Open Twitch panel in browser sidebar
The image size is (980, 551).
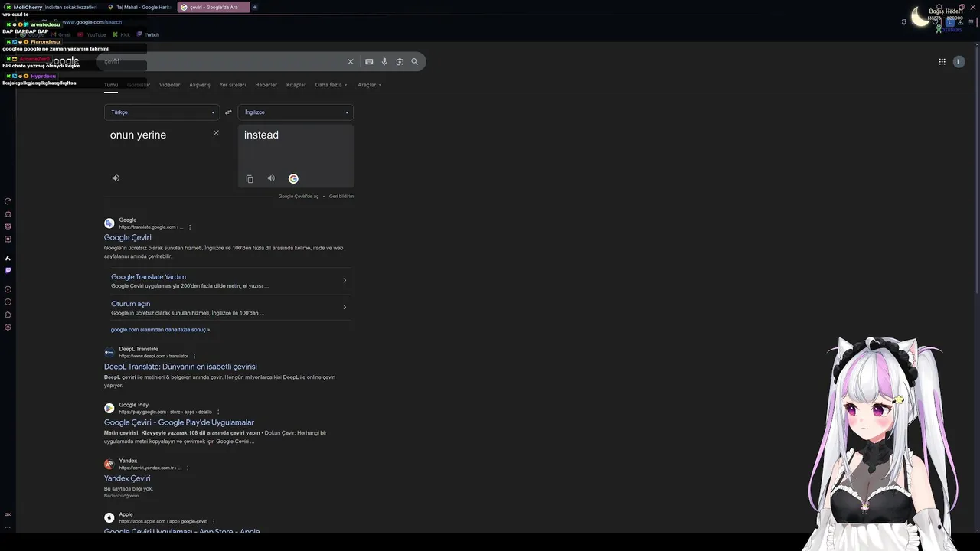pyautogui.click(x=8, y=270)
